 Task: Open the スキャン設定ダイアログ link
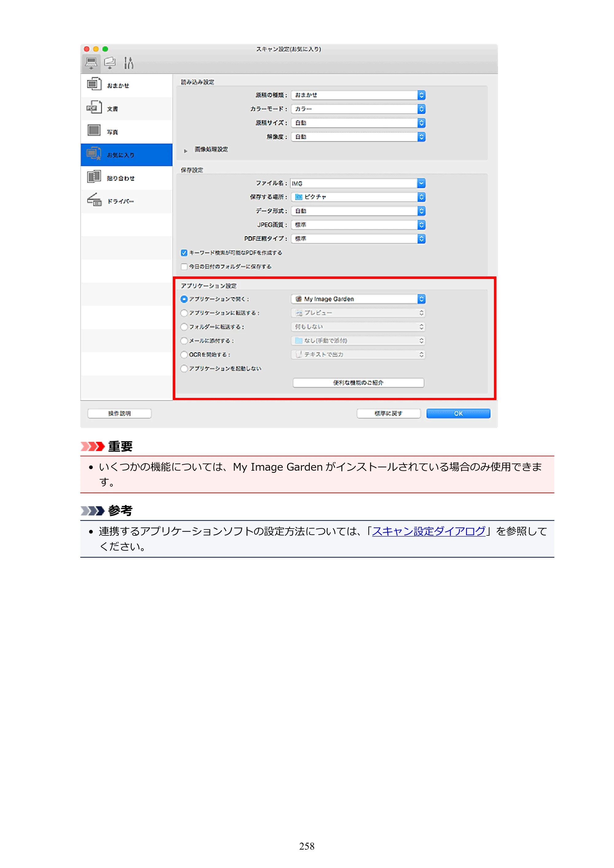click(x=429, y=531)
